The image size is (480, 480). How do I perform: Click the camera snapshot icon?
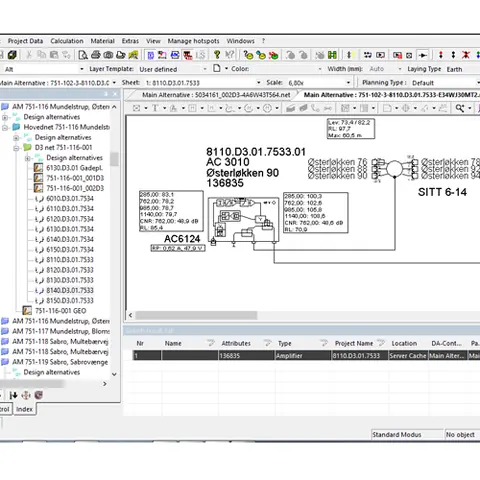point(108,55)
